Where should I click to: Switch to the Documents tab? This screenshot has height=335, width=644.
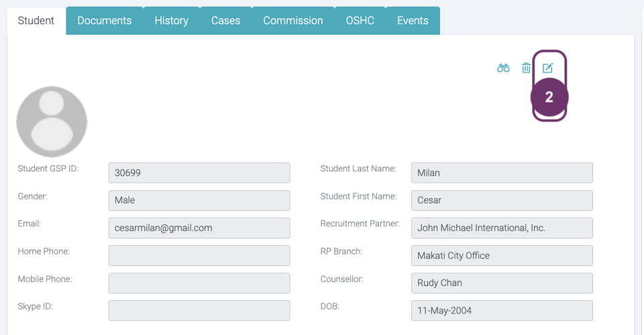(x=105, y=21)
